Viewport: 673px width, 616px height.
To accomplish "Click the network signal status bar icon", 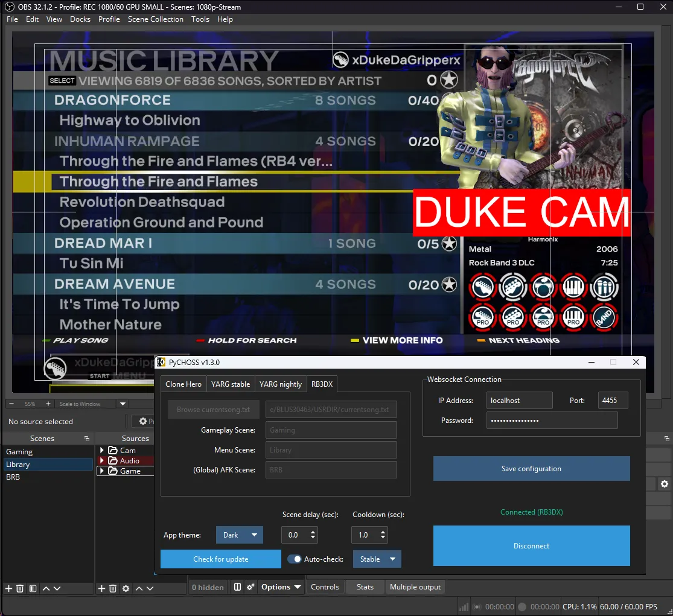I will (464, 607).
